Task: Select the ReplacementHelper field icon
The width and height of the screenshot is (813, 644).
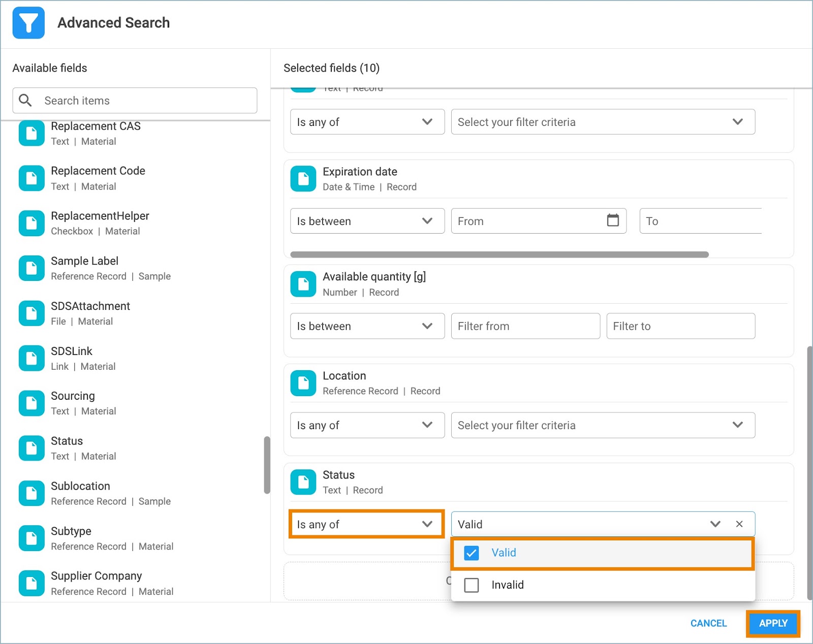Action: pyautogui.click(x=32, y=223)
